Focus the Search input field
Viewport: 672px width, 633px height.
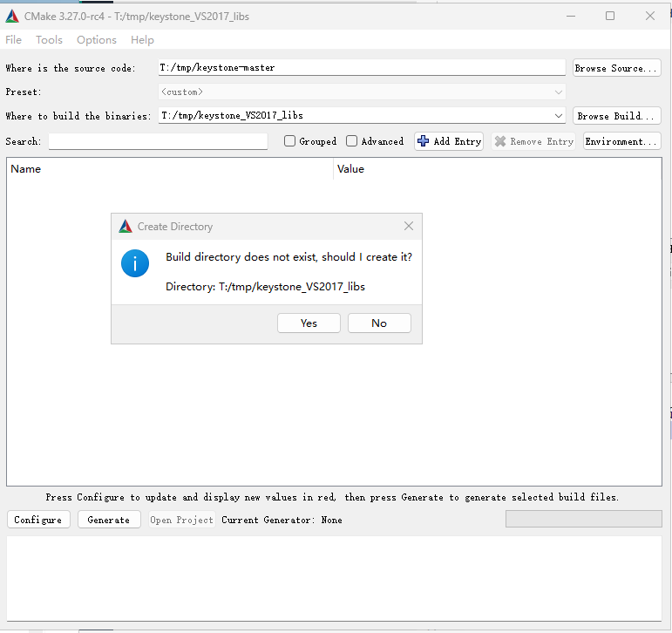point(158,141)
